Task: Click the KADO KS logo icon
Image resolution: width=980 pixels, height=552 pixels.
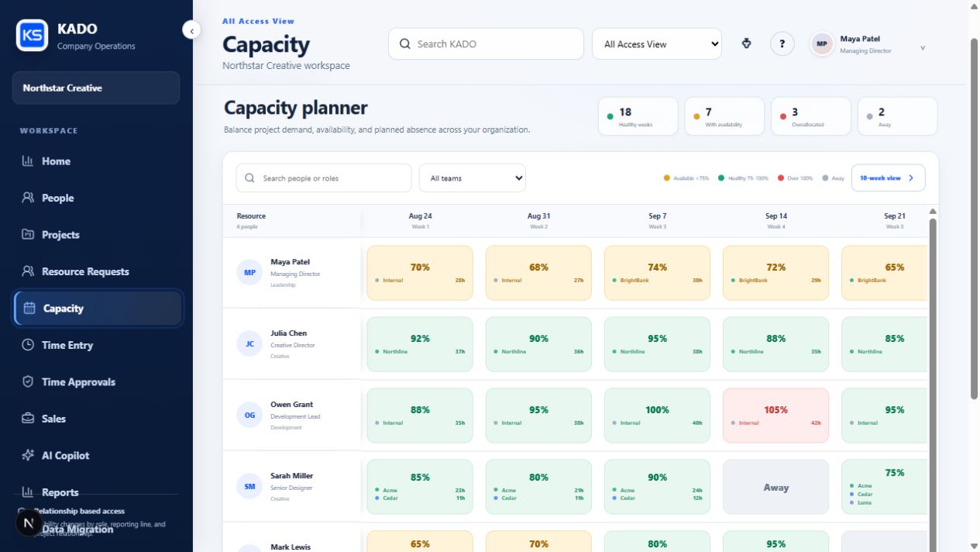Action: click(x=32, y=36)
